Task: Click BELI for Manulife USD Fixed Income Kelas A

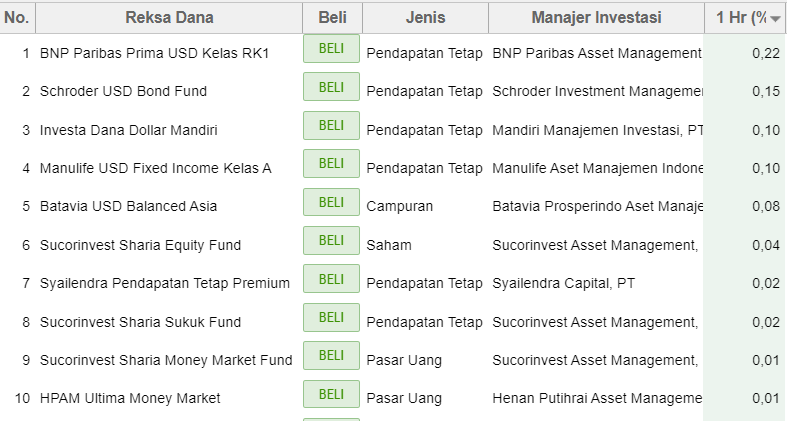Action: point(331,164)
